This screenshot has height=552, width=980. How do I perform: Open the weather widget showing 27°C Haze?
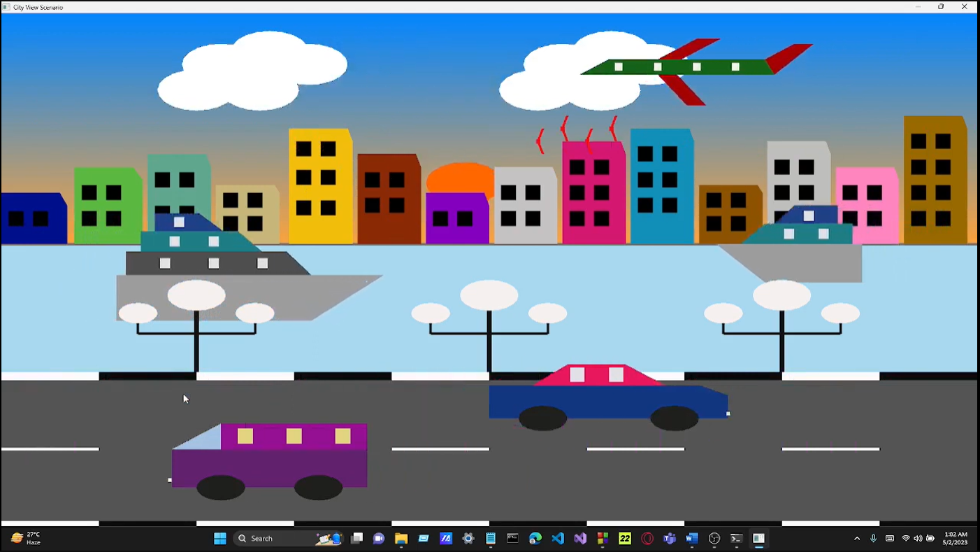[x=25, y=538]
